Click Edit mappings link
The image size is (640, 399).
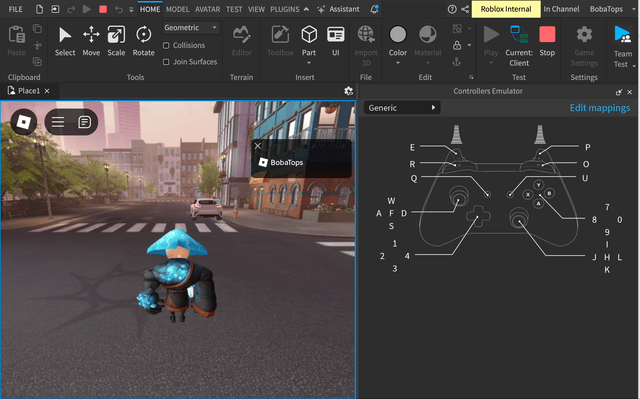[x=600, y=108]
